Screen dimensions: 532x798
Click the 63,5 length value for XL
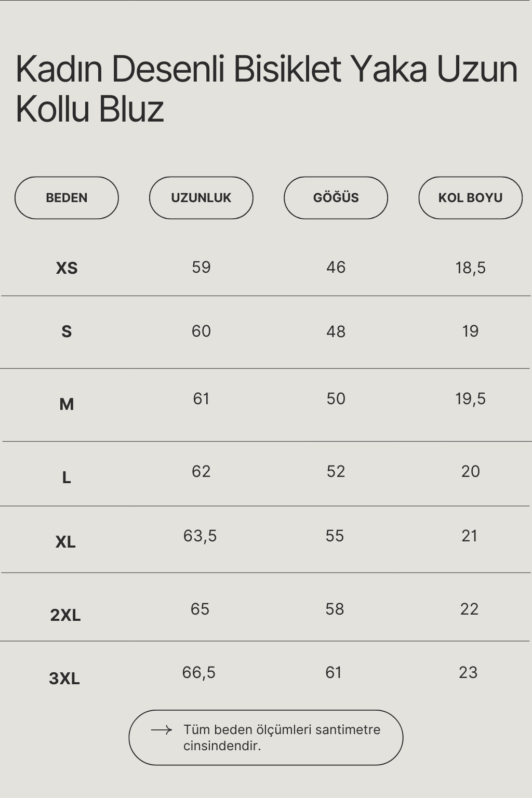(200, 536)
